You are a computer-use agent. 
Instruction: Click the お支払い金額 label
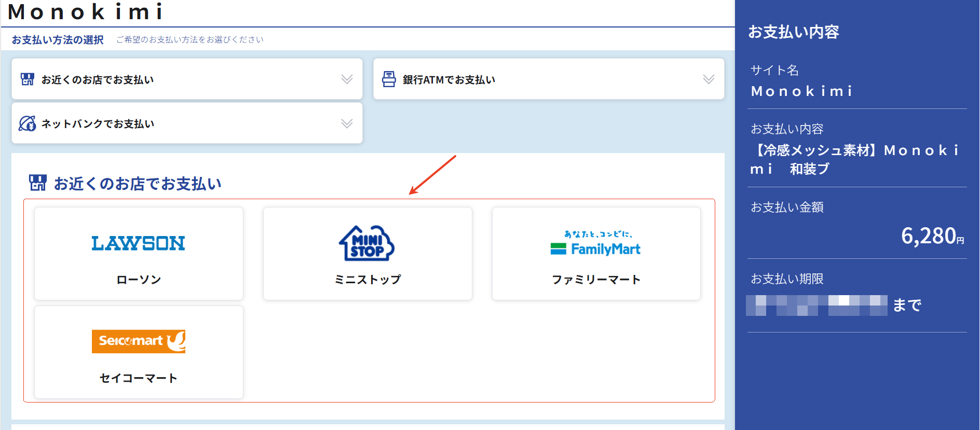tap(787, 207)
